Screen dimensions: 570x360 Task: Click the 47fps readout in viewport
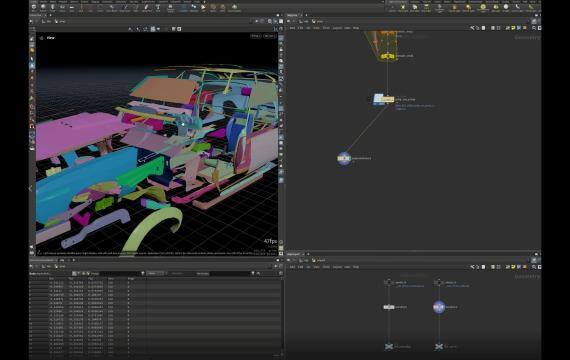tap(270, 241)
